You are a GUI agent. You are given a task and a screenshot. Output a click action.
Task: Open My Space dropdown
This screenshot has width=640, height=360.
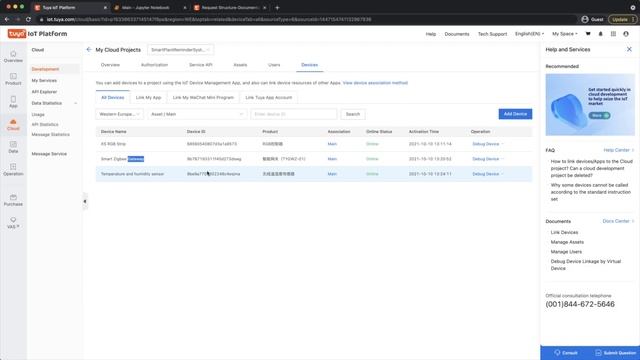coord(565,34)
